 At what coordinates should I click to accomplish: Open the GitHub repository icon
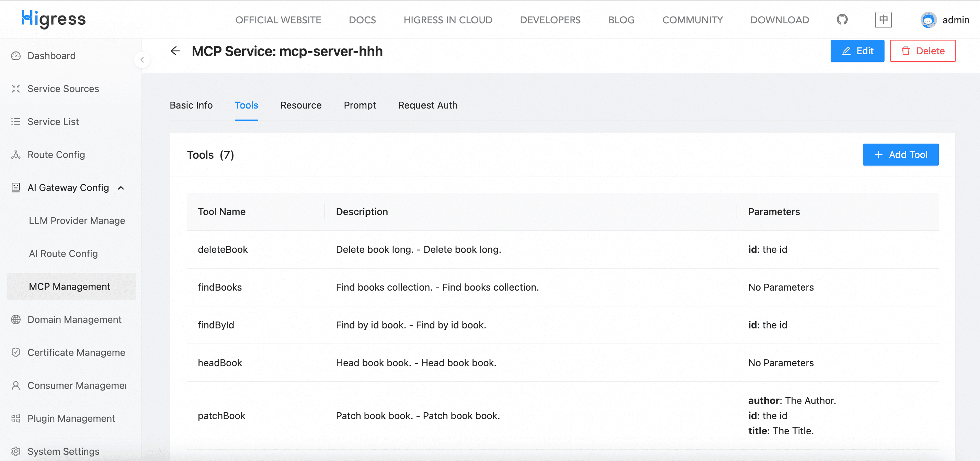click(842, 20)
